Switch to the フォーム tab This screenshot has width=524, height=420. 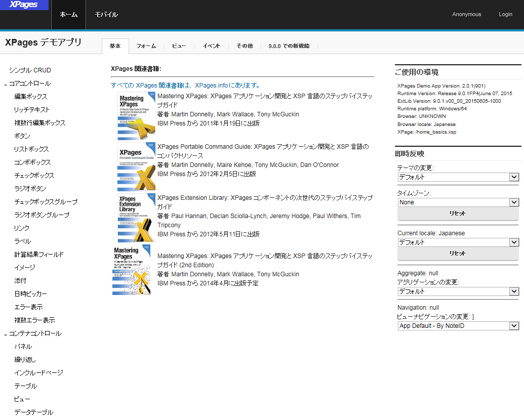(x=146, y=46)
